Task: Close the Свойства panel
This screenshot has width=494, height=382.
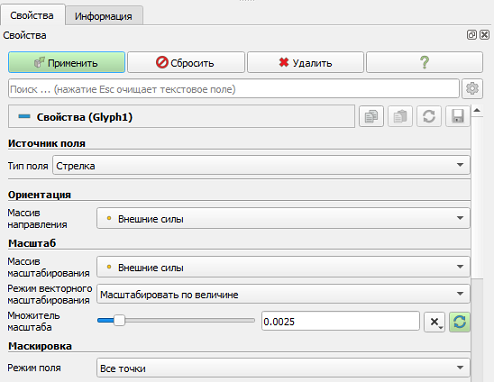Action: (485, 35)
